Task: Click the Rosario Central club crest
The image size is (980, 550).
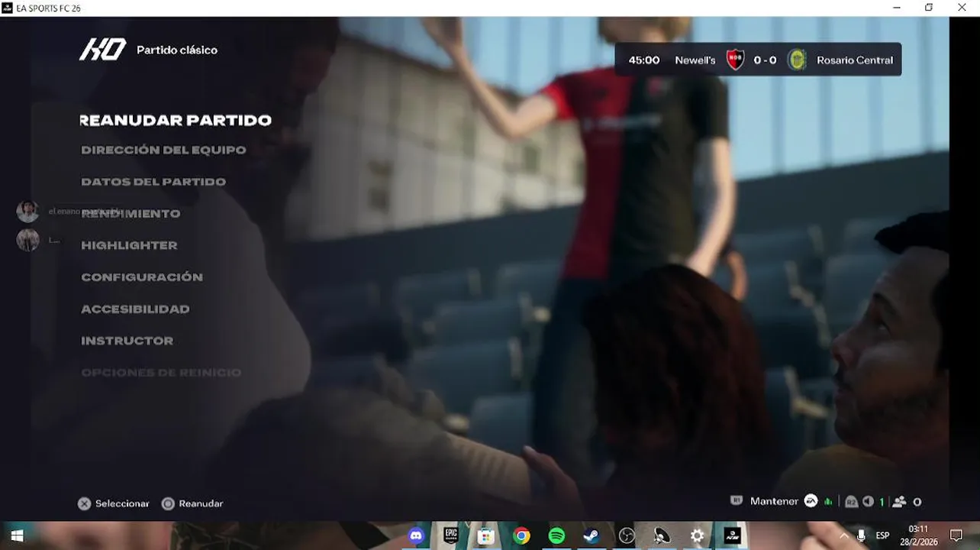Action: (x=797, y=60)
